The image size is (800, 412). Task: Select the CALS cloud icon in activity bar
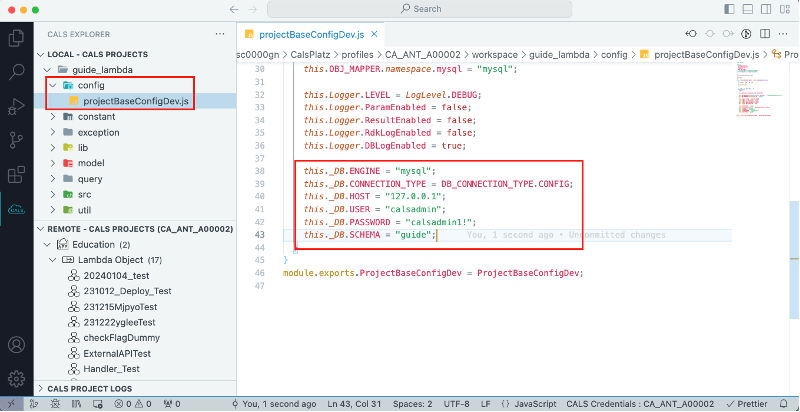pyautogui.click(x=16, y=209)
